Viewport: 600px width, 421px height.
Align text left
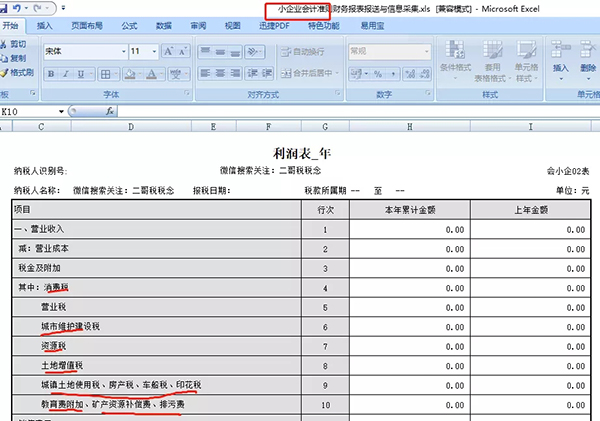click(205, 73)
